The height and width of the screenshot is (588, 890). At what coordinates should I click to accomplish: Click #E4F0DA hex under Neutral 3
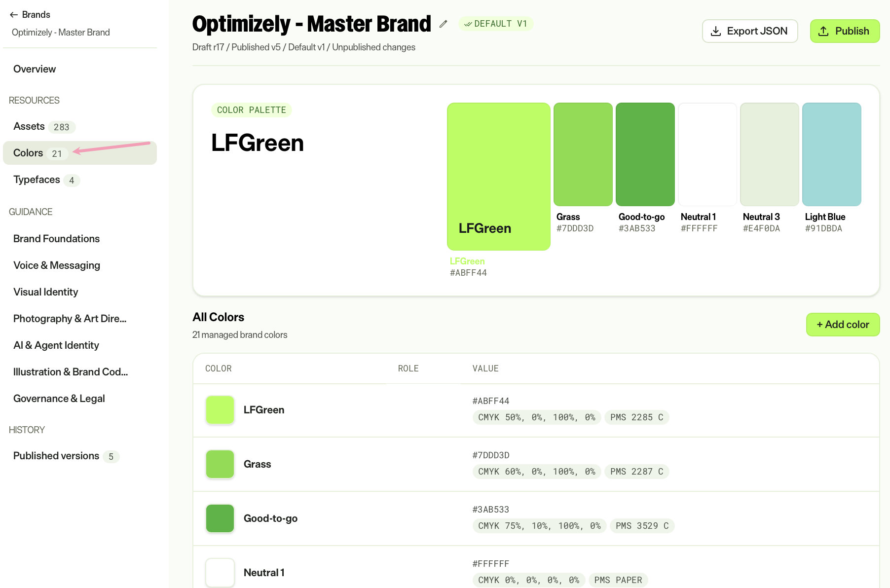pyautogui.click(x=761, y=228)
